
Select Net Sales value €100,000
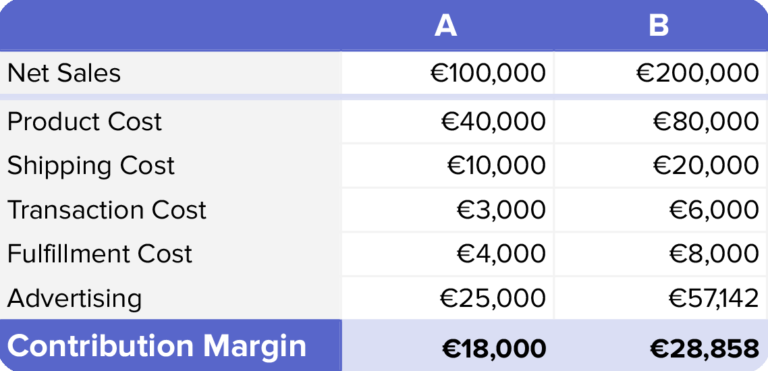488,74
